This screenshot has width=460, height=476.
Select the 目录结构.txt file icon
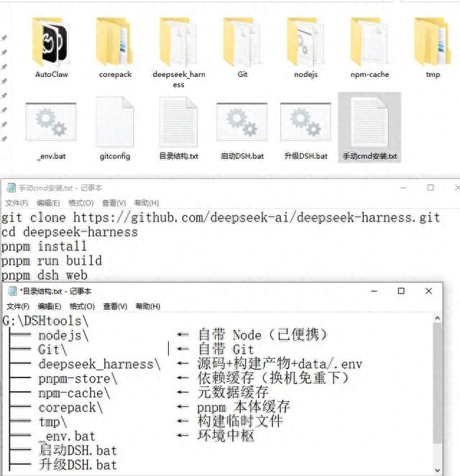[x=178, y=122]
